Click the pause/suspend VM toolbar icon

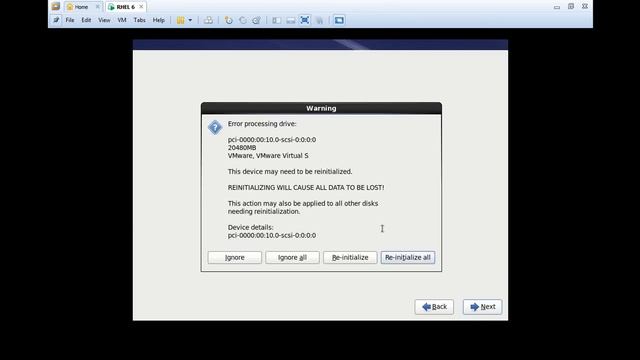[180, 20]
